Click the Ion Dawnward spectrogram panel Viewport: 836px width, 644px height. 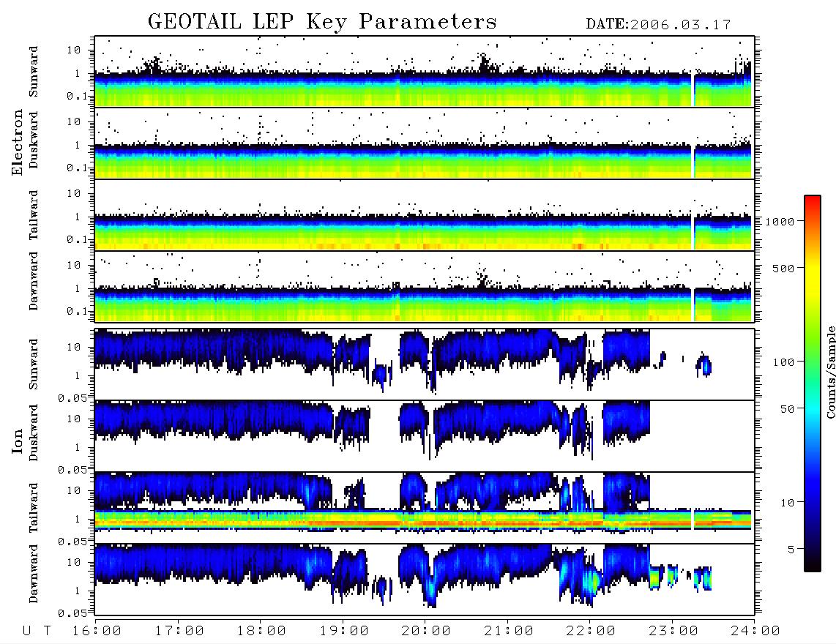point(425,579)
